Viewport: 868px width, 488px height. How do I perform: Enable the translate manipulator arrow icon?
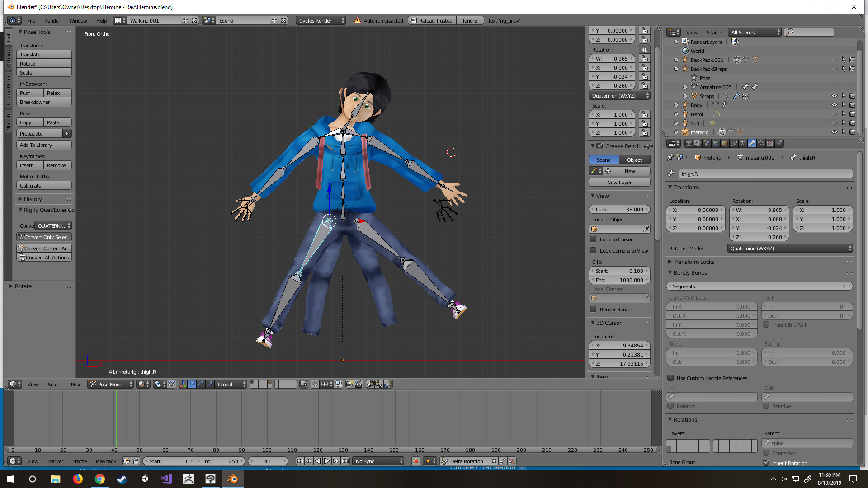pos(192,385)
